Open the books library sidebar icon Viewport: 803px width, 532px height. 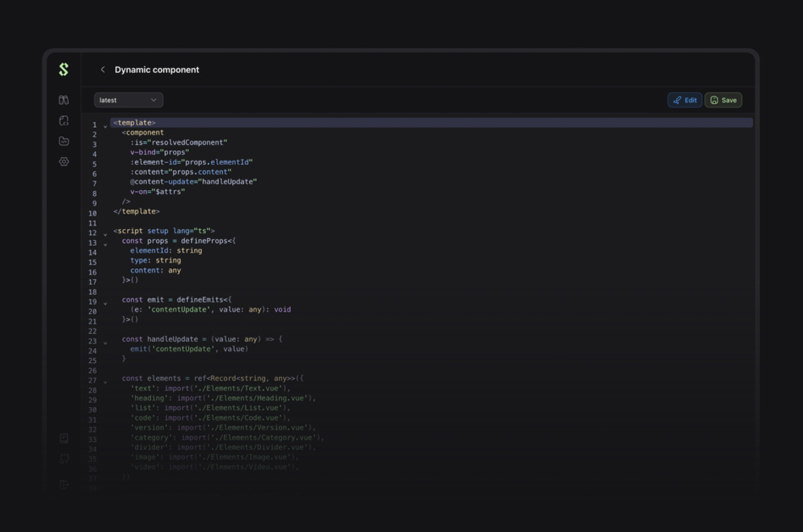(64, 100)
